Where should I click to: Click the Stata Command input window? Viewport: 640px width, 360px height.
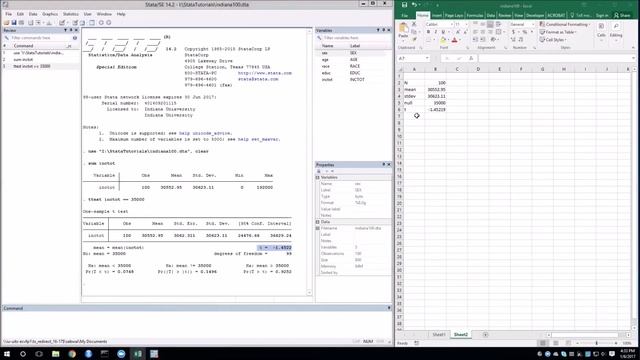coord(196,325)
